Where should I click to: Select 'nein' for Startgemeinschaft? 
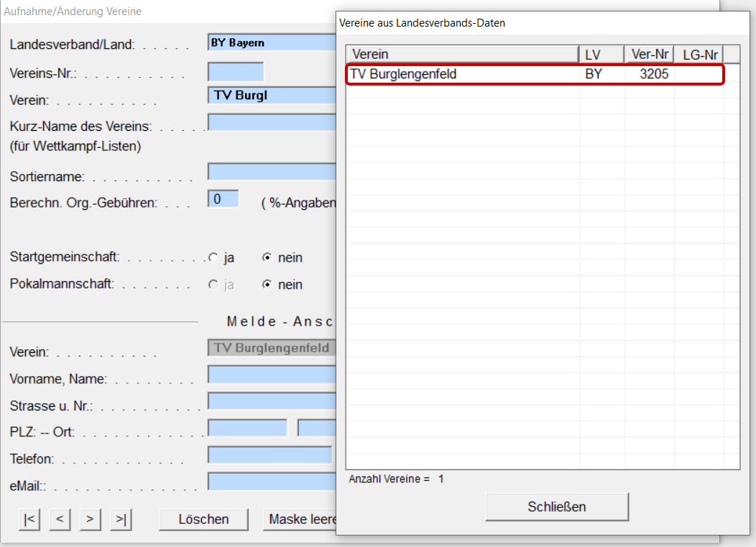point(267,257)
